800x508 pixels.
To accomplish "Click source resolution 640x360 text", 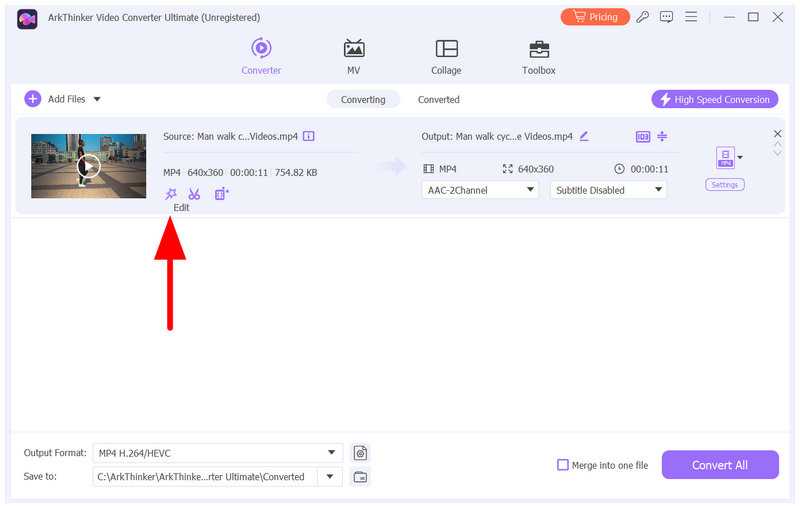I will pos(205,172).
